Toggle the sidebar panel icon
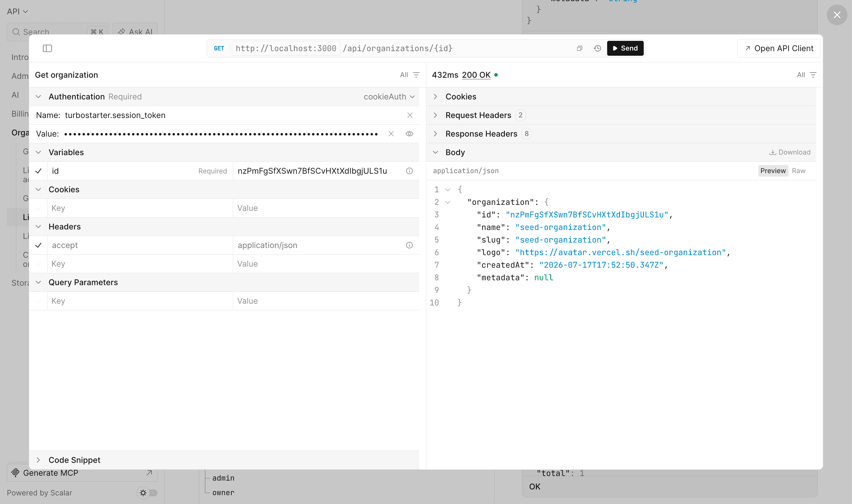This screenshot has width=852, height=504. pos(47,48)
